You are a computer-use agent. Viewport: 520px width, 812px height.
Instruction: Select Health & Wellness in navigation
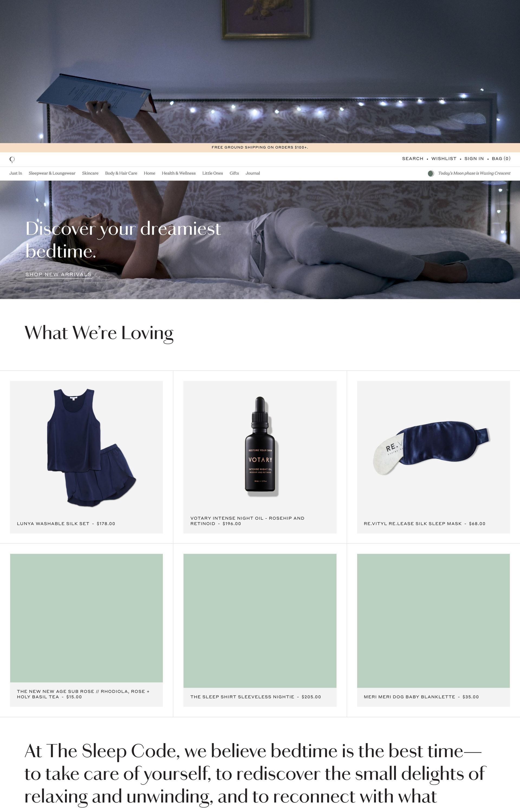click(x=179, y=173)
